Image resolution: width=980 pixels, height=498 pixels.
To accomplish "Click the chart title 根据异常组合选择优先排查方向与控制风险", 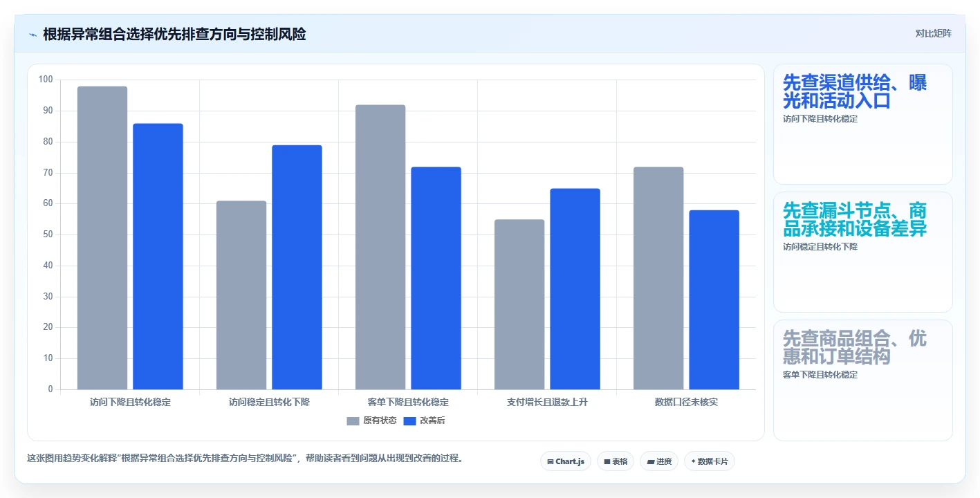I will click(174, 34).
